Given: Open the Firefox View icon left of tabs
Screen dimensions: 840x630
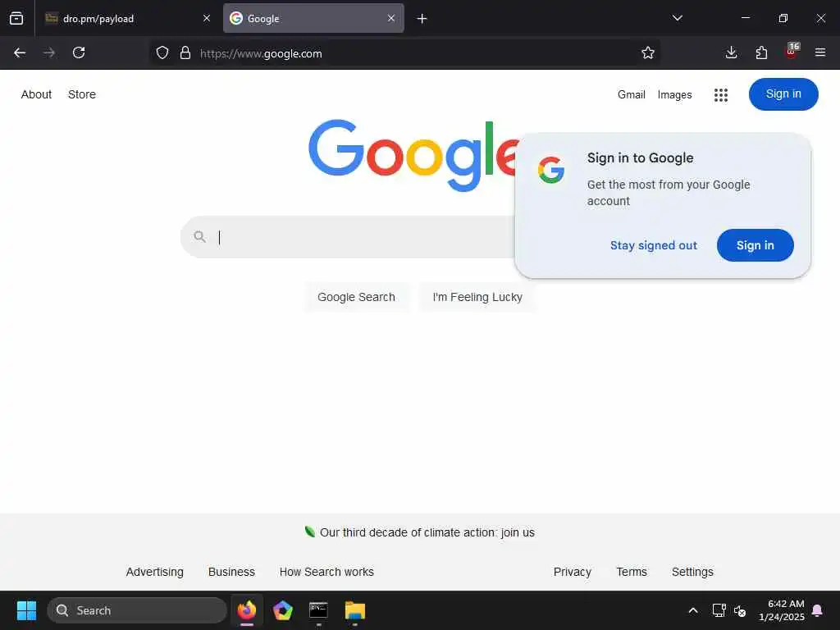Looking at the screenshot, I should [x=16, y=18].
